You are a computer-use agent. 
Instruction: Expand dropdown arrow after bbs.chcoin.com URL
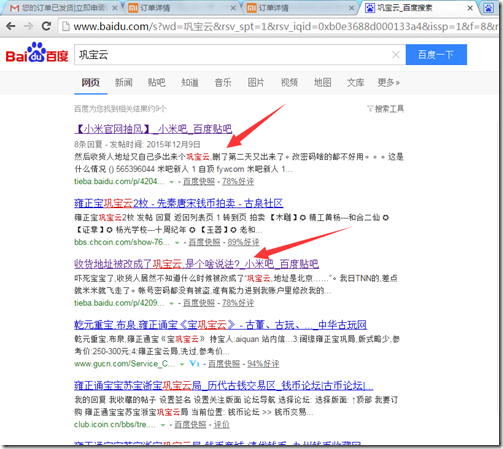pyautogui.click(x=177, y=243)
